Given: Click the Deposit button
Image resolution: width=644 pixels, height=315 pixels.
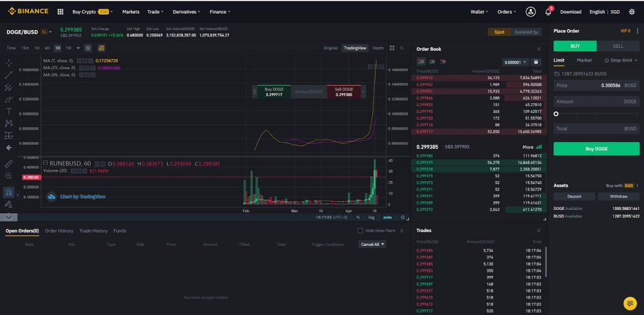Looking at the screenshot, I should coord(574,197).
